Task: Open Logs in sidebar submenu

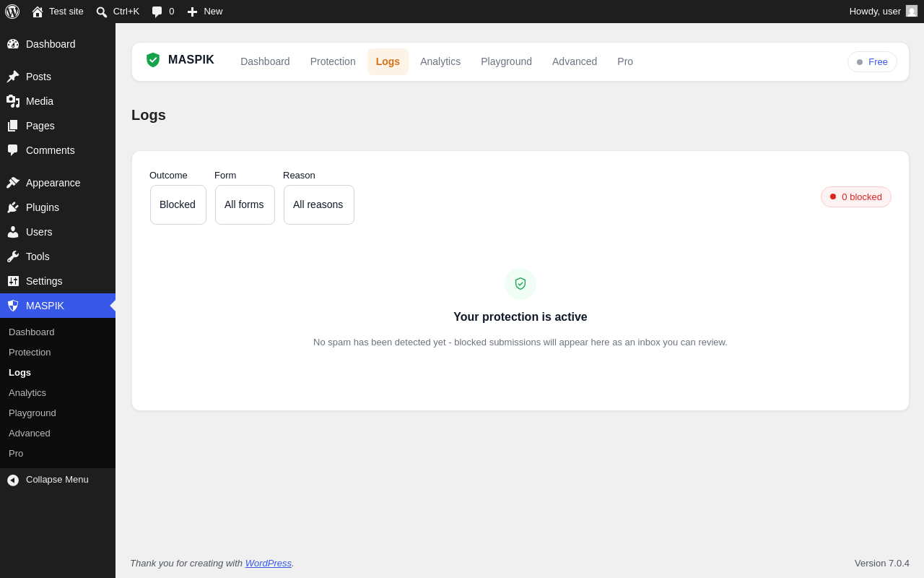Action: click(58, 373)
